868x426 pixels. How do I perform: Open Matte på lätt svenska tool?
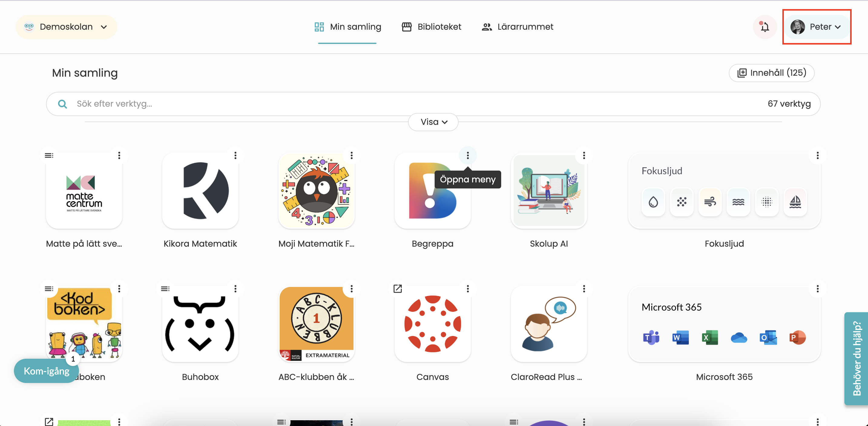(84, 191)
